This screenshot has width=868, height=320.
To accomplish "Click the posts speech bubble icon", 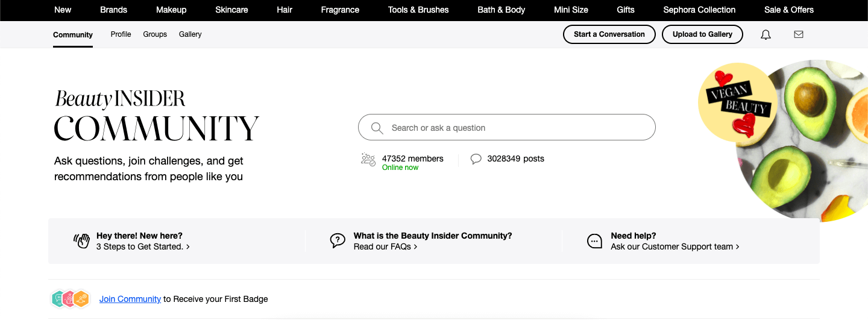I will 476,159.
